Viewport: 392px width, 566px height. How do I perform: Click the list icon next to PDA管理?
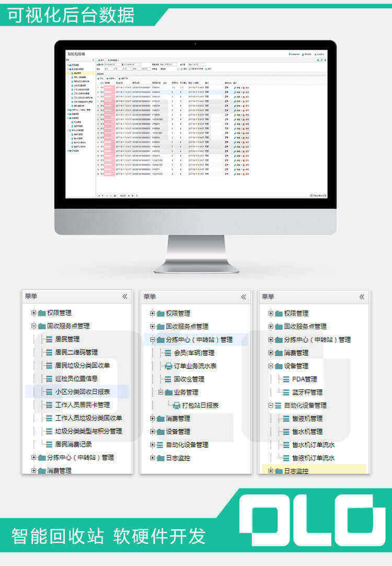pos(286,379)
